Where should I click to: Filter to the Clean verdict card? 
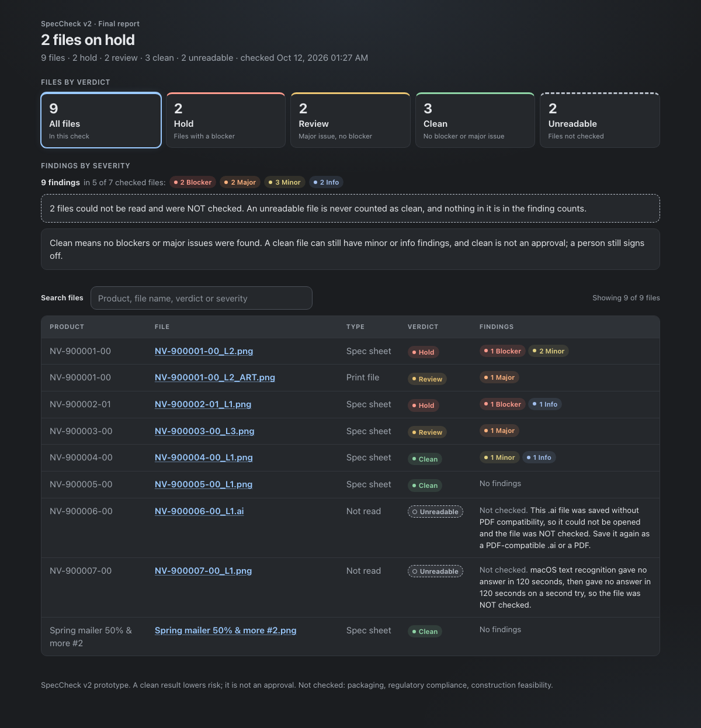click(475, 120)
